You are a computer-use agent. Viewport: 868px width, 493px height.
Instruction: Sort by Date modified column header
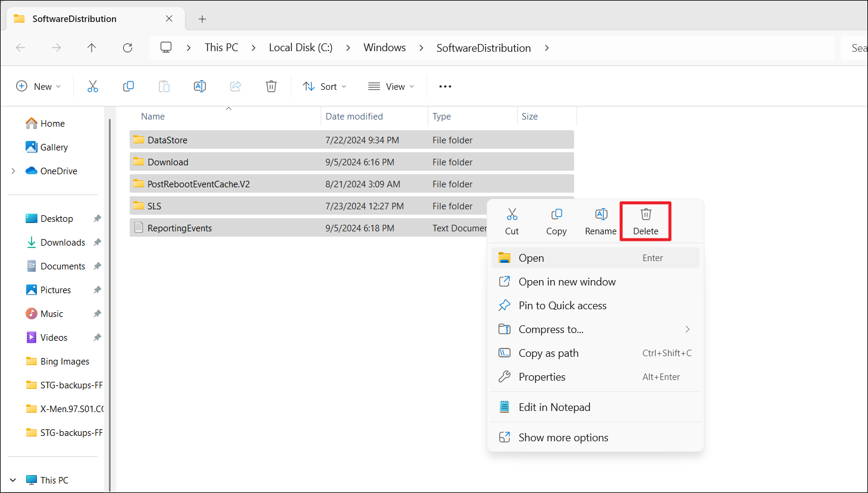tap(354, 117)
